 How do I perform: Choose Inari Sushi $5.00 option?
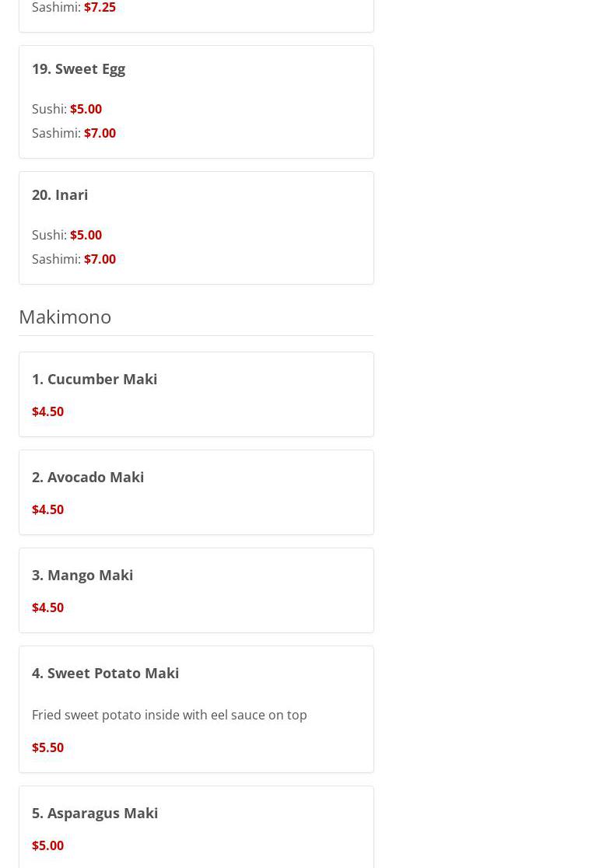click(x=67, y=235)
